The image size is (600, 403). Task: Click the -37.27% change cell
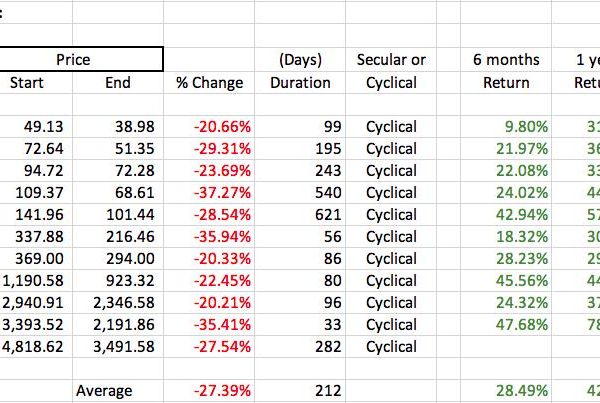[x=209, y=193]
